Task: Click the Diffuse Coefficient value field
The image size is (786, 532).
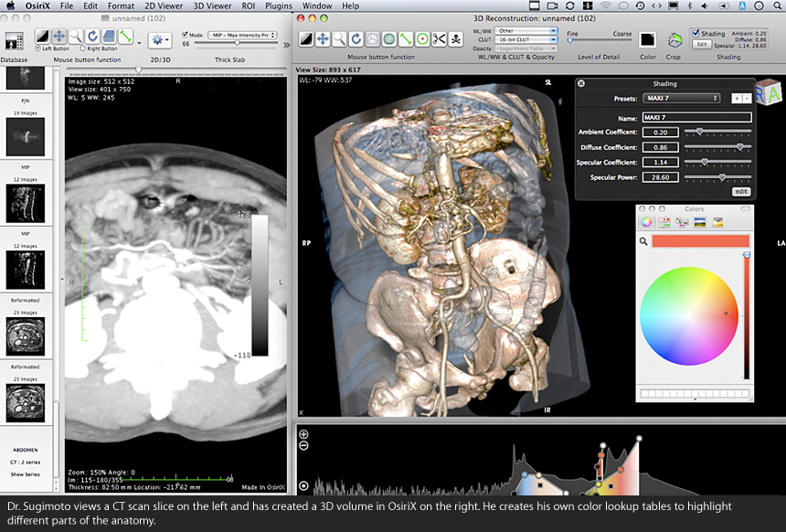Action: coord(660,147)
